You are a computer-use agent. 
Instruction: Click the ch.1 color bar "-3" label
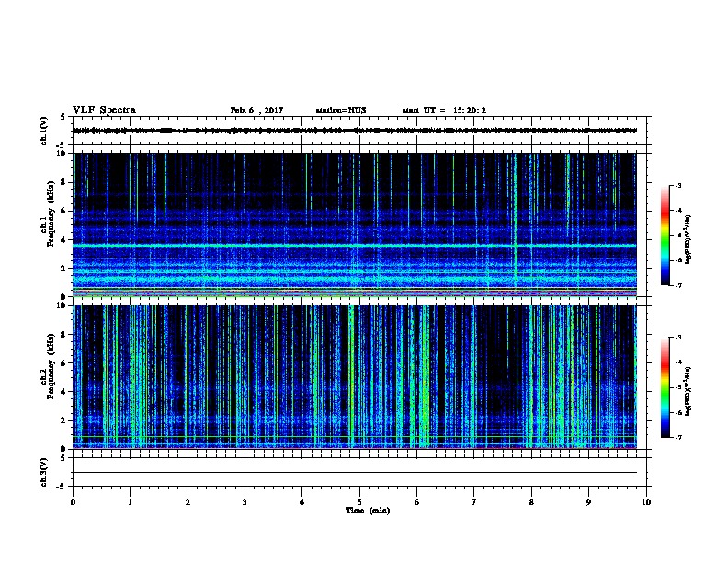pyautogui.click(x=677, y=186)
